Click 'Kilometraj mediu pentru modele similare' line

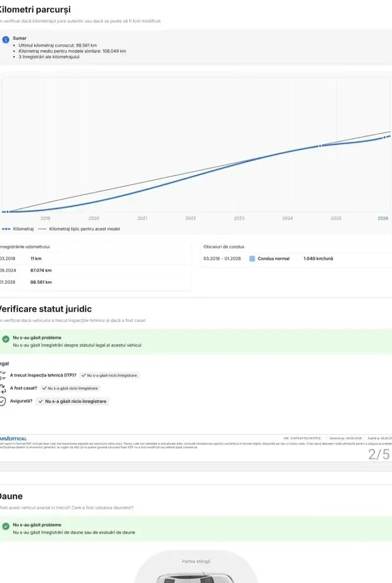(x=72, y=51)
